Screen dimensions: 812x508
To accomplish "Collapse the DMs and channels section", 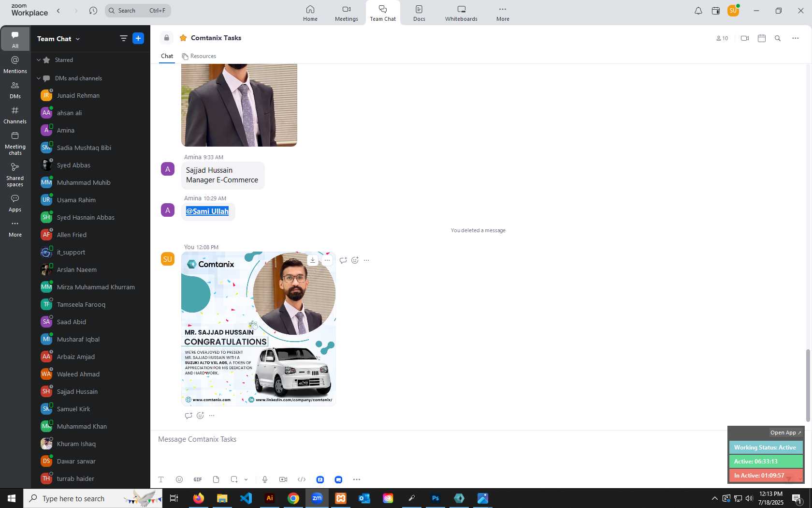I will [39, 78].
